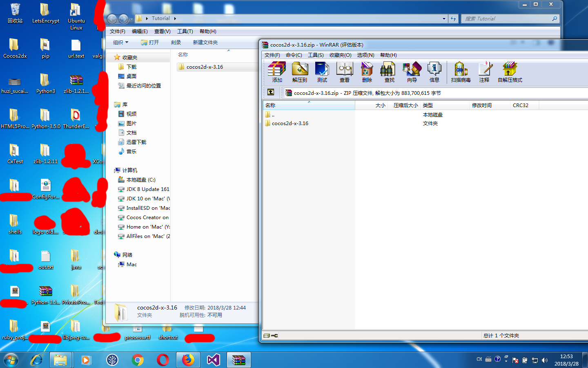Expand the Tutorial breadcrumb arrow
588x368 pixels.
pos(175,18)
